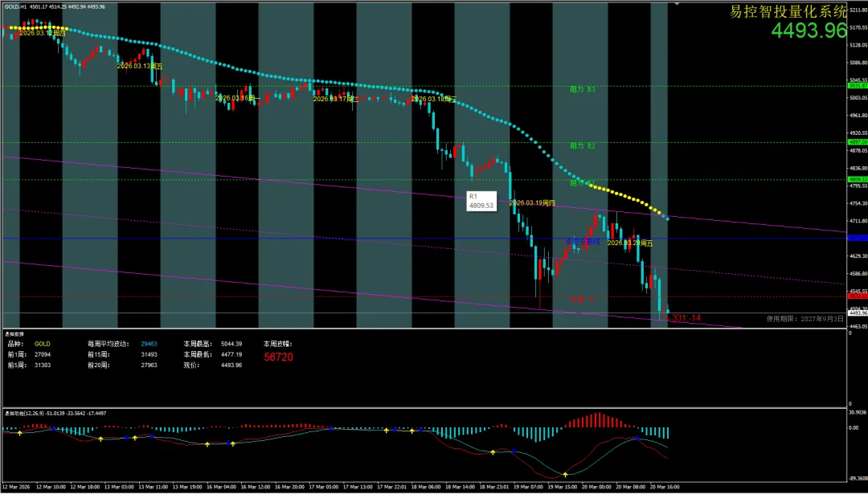Click the 5170.05 price scale label
Viewport: 868px width, 494px height.
pyautogui.click(x=858, y=27)
